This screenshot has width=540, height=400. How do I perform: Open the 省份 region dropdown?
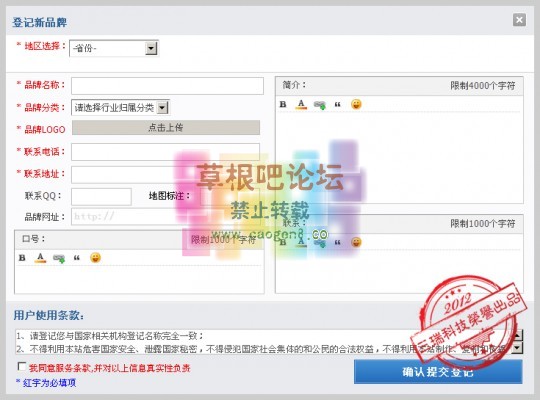(114, 48)
